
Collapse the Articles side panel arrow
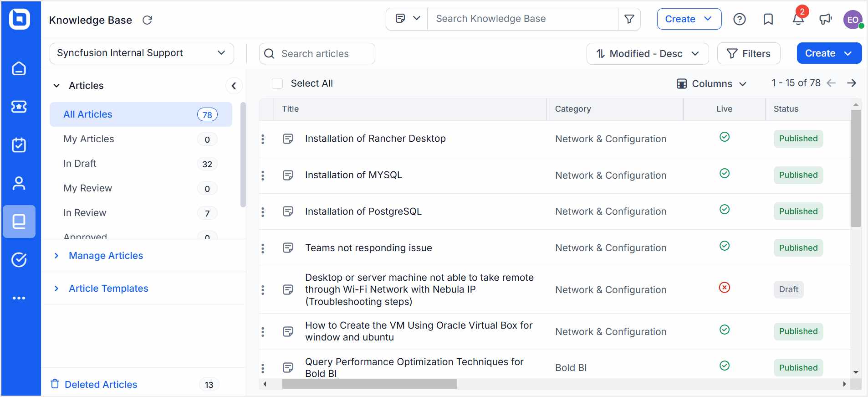click(234, 86)
